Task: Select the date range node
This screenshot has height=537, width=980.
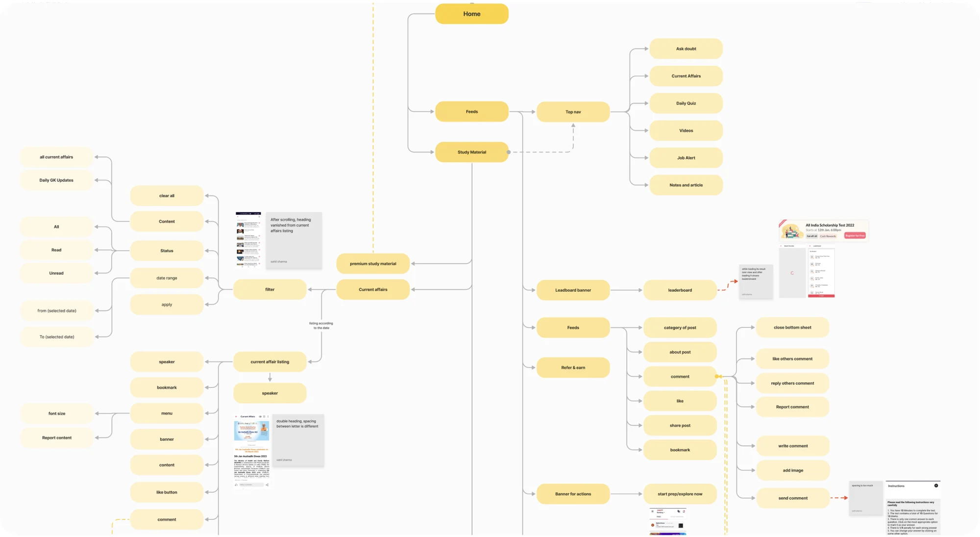Action: pyautogui.click(x=167, y=278)
